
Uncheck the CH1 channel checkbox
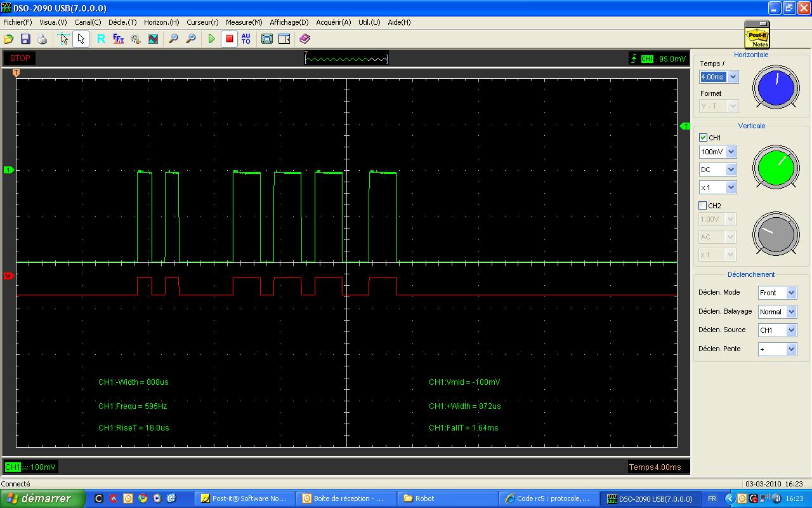click(703, 138)
